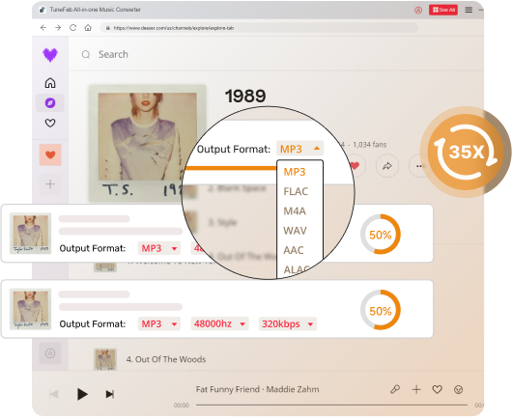Select ALAC in the format list
The width and height of the screenshot is (512, 420).
296,269
